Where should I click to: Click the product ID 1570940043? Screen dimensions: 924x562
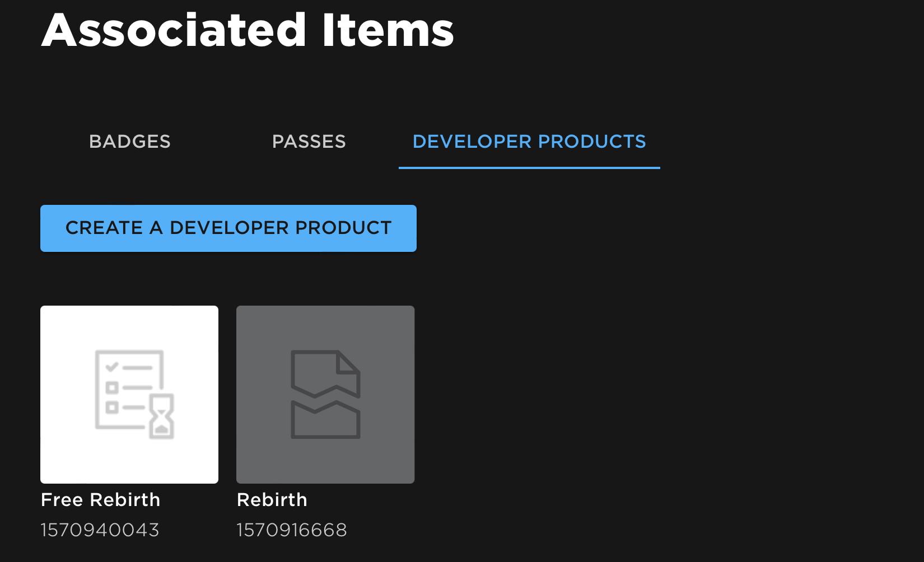100,530
